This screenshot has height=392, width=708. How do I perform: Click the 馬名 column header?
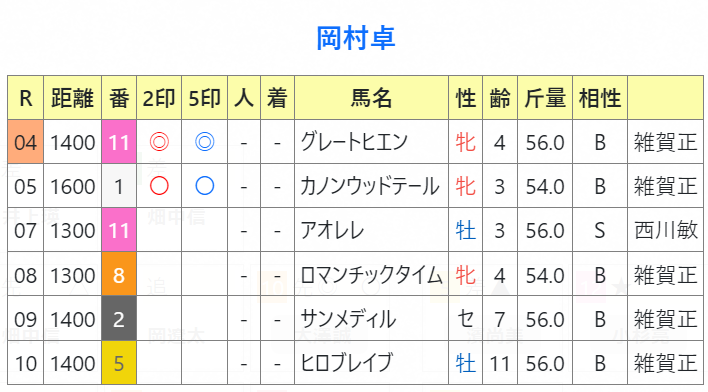371,98
